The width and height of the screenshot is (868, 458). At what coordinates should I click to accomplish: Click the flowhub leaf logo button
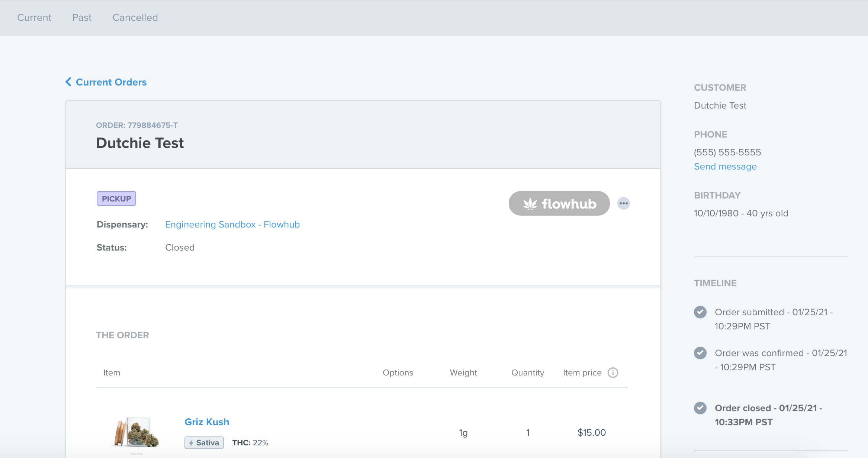(559, 203)
